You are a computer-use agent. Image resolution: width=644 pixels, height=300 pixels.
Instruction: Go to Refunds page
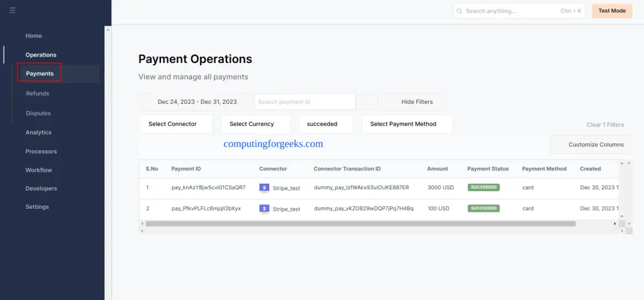point(37,93)
